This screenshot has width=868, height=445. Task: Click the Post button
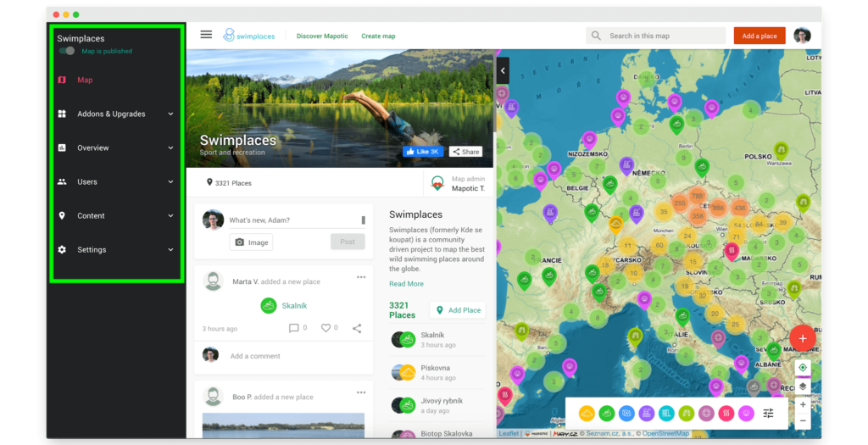tap(348, 242)
